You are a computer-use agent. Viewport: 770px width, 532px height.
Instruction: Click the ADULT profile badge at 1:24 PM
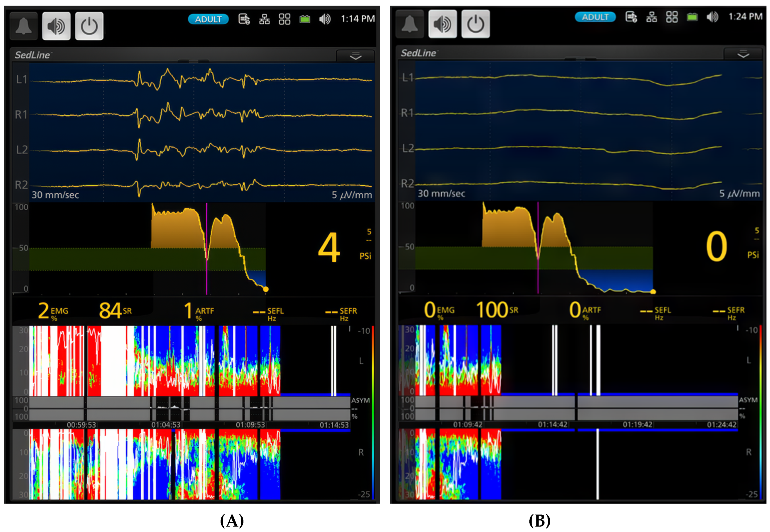click(595, 17)
